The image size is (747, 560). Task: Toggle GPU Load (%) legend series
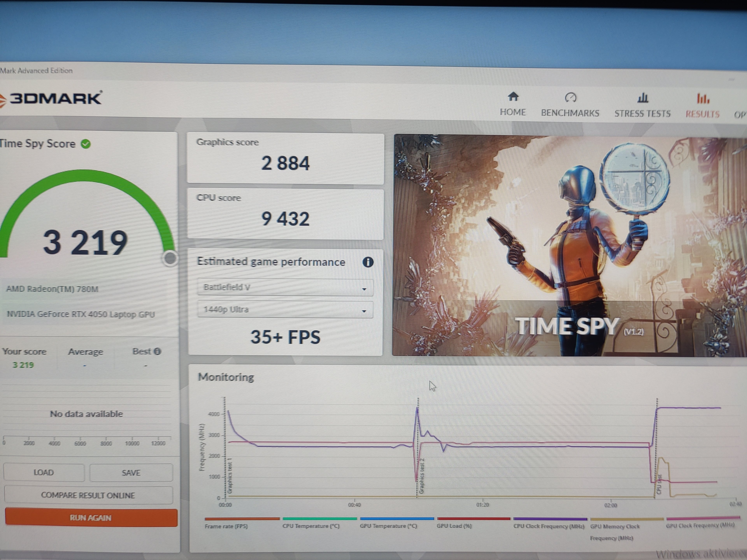(454, 526)
